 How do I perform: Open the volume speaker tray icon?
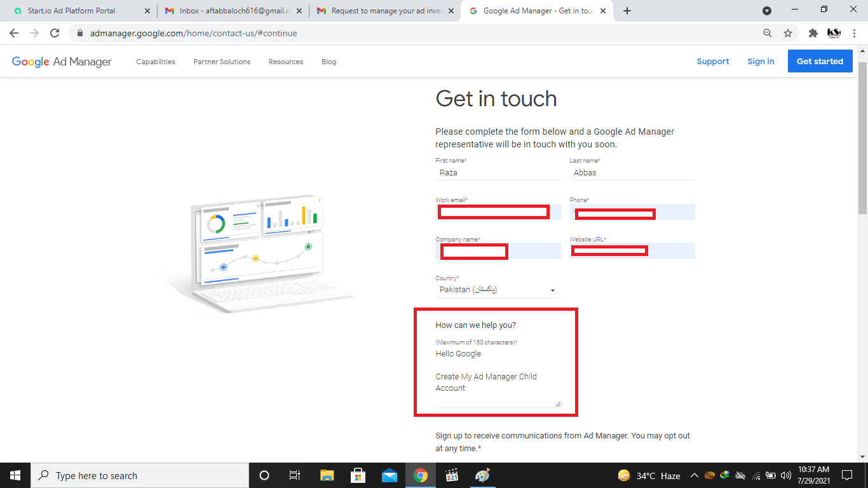(x=786, y=475)
